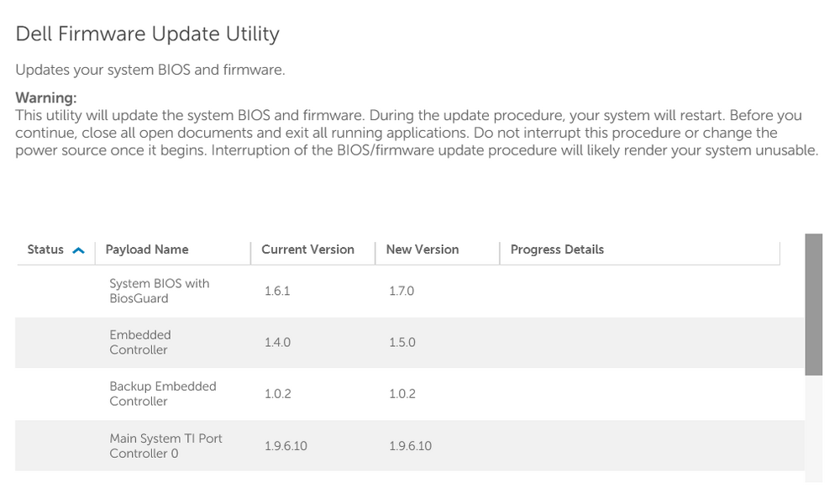Click the New Version column header
840x504 pixels.
pos(423,249)
